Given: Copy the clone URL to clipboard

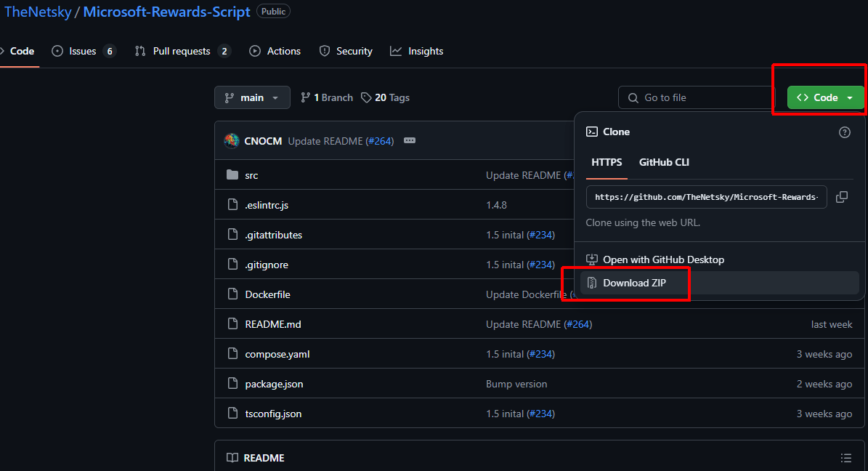Looking at the screenshot, I should [x=841, y=197].
